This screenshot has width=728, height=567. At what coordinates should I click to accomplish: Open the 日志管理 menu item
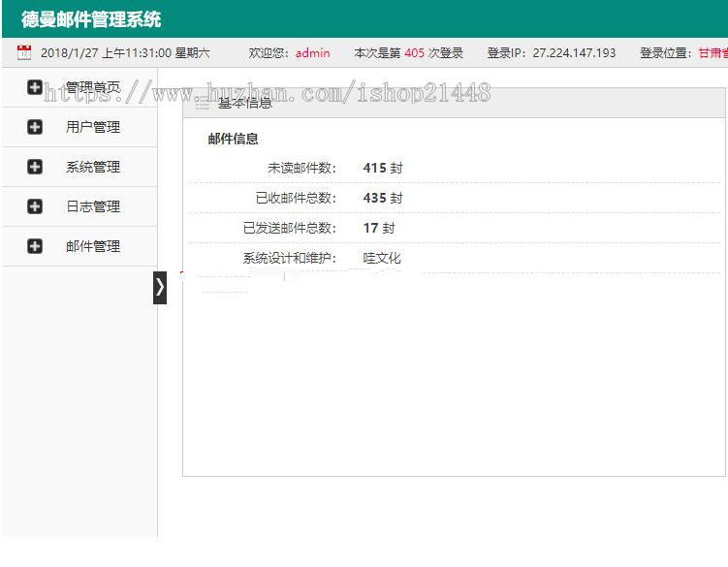[93, 206]
